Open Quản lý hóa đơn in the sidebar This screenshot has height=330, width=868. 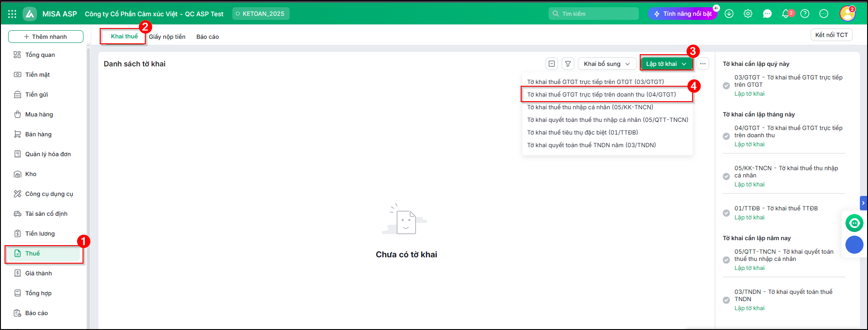[44, 154]
